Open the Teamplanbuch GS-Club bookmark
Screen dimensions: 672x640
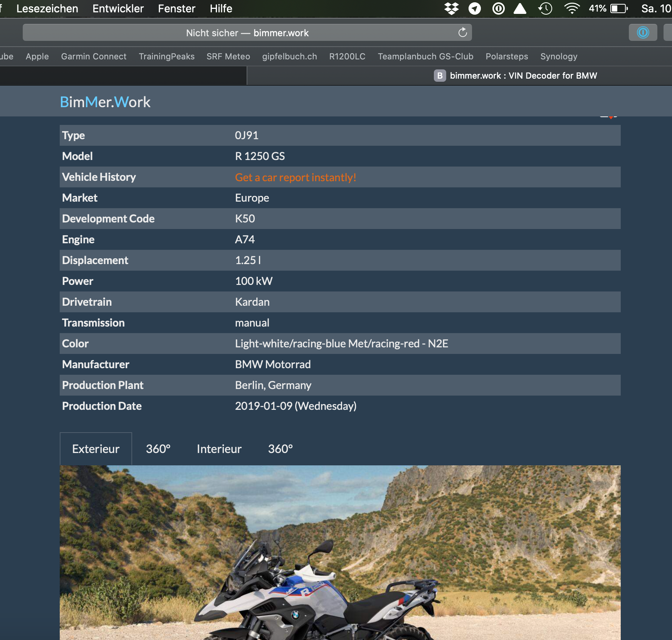tap(425, 56)
